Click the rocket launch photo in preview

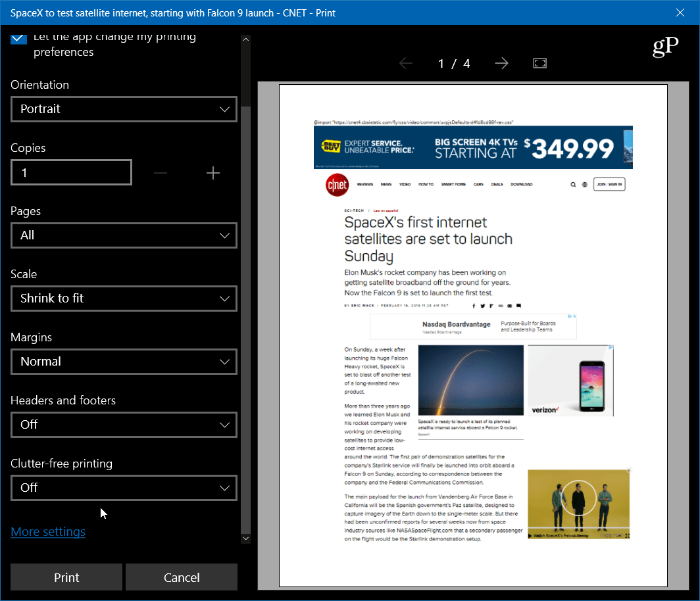tap(470, 380)
